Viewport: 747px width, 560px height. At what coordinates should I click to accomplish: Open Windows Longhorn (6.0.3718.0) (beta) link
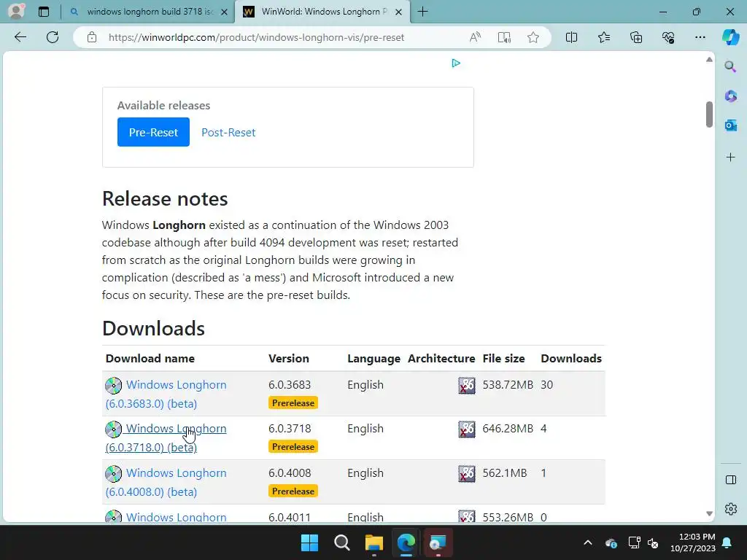pyautogui.click(x=166, y=438)
